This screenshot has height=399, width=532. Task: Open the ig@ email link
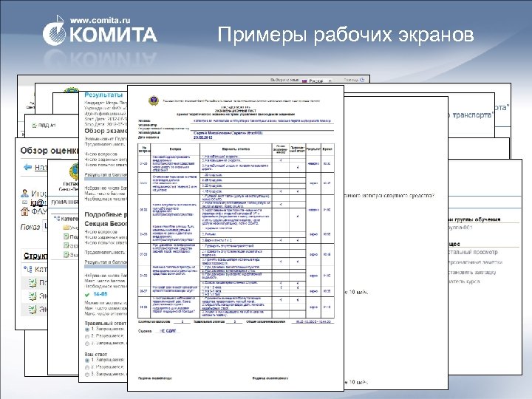point(38,202)
